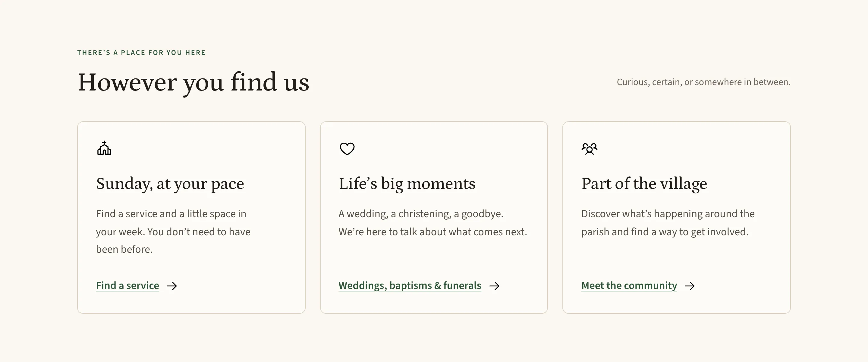Viewport: 868px width, 362px height.
Task: Select the Part of the village heading
Action: click(x=644, y=184)
